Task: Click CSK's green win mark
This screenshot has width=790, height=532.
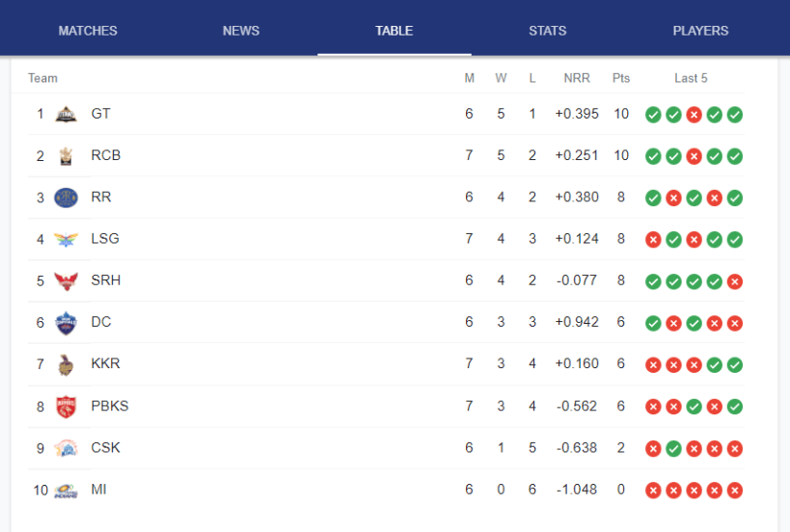Action: tap(673, 448)
